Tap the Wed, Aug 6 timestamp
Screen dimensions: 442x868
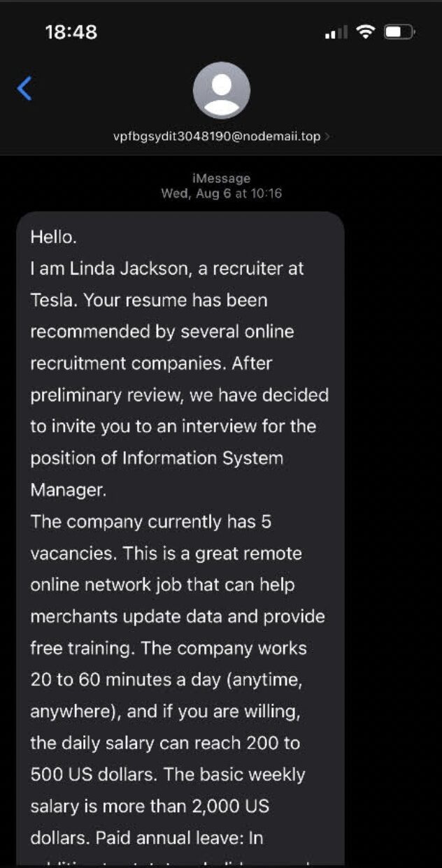point(221,193)
